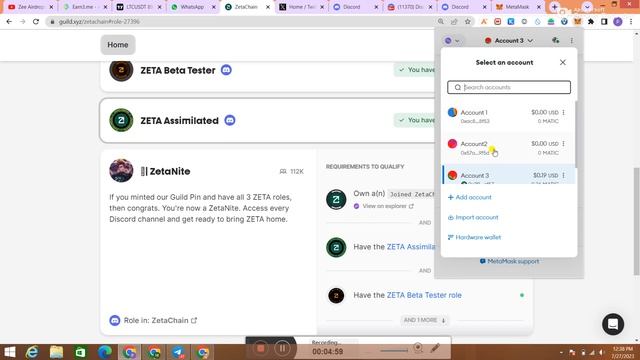Click the ZetaNite role avatar image
The image size is (640, 360).
tap(121, 171)
